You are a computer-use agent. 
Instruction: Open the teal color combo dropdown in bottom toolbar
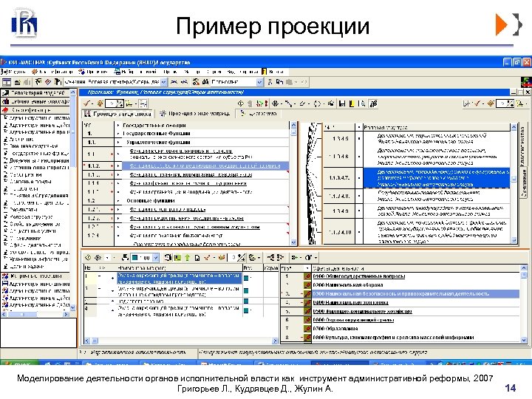pyautogui.click(x=156, y=258)
